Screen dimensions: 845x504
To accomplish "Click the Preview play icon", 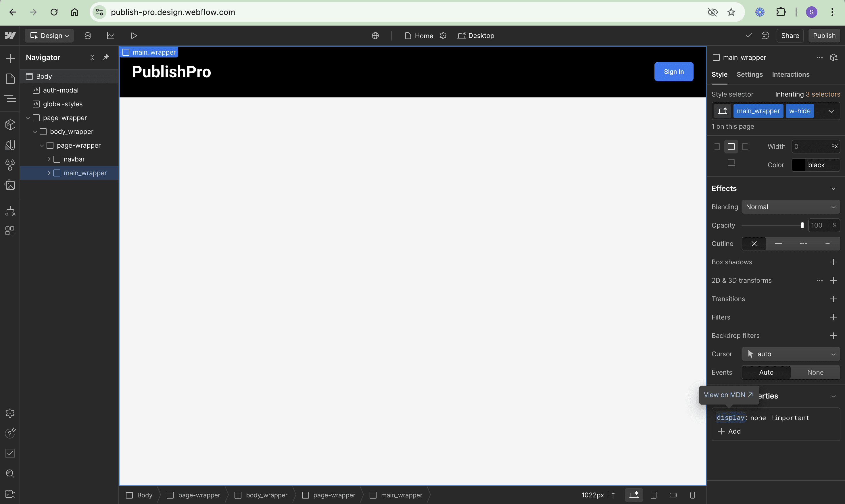I will pos(134,36).
